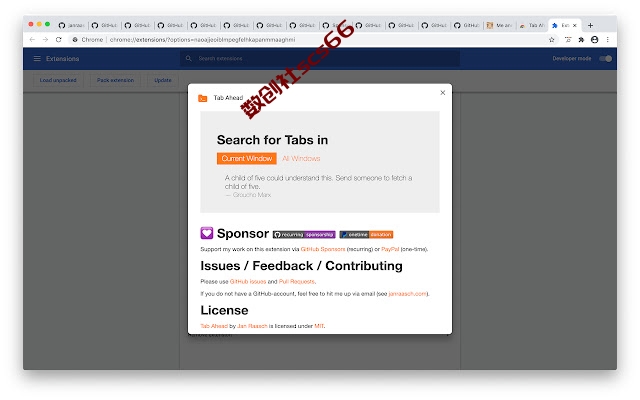Click the recurring sponsorship badge

coord(304,235)
